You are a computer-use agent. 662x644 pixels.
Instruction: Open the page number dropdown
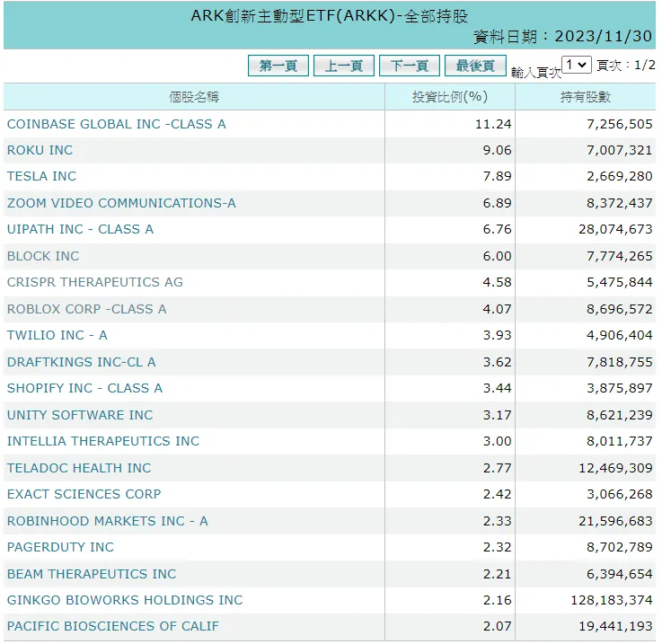point(577,65)
